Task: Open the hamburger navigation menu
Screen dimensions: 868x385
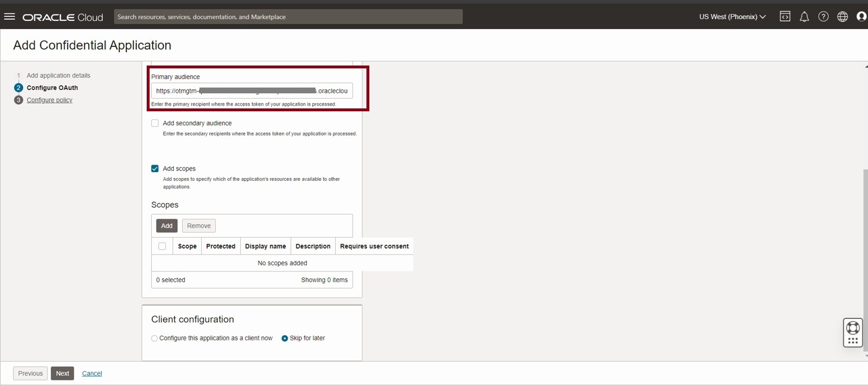Action: pos(9,17)
